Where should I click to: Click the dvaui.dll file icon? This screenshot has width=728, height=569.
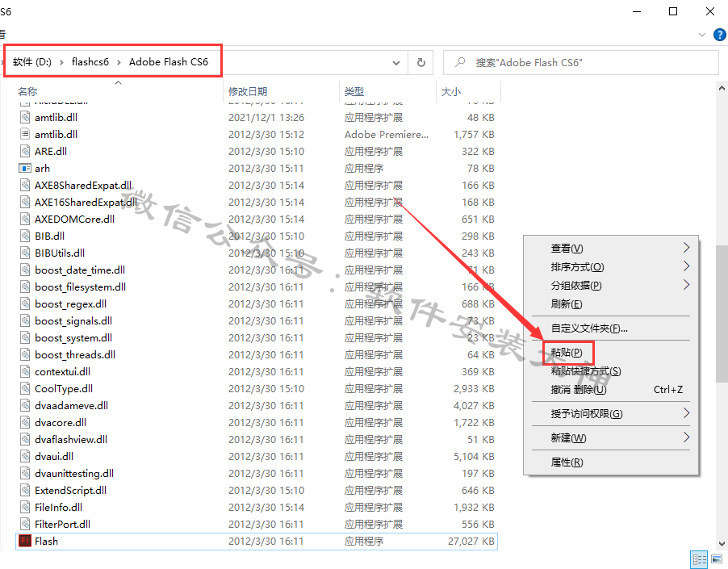pos(24,456)
